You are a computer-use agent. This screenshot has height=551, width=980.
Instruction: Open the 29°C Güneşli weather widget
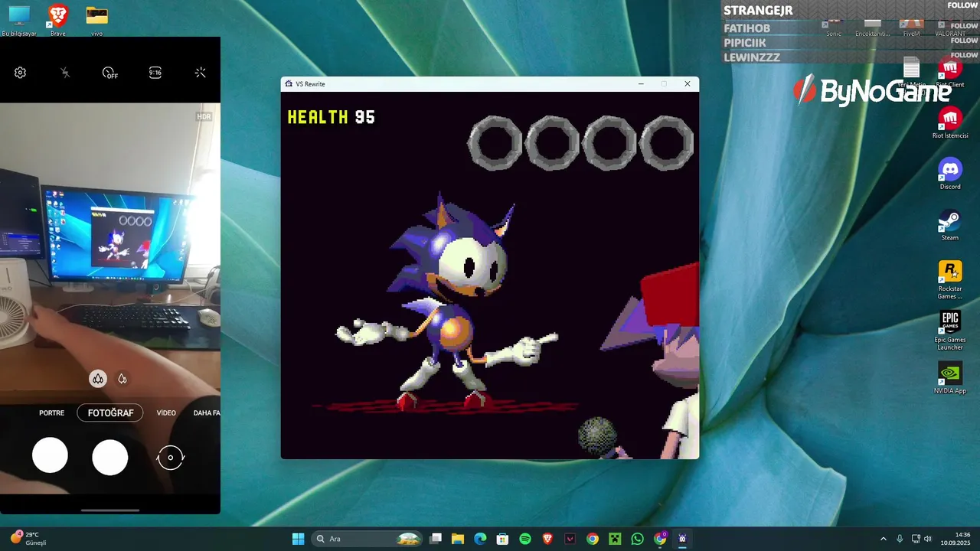coord(28,539)
